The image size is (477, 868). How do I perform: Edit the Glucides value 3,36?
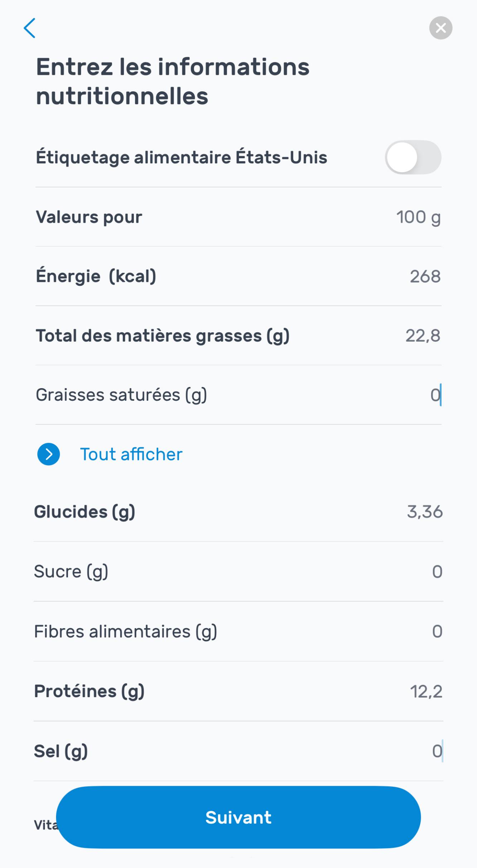(425, 512)
